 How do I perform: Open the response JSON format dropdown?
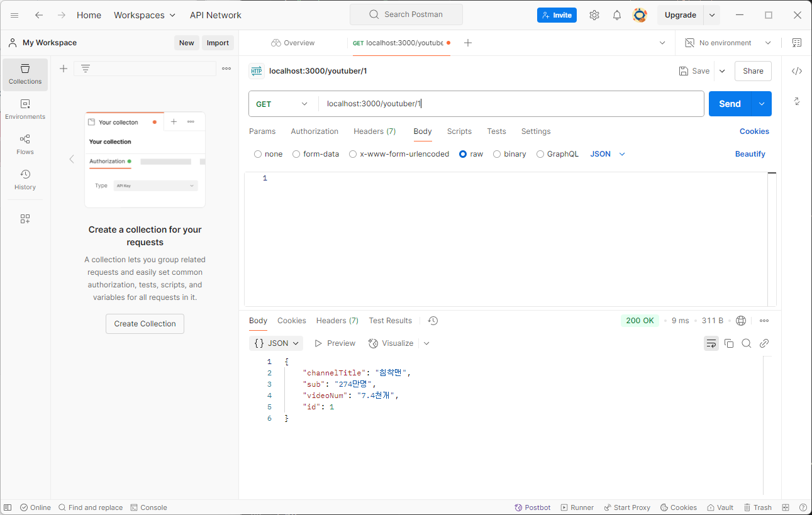pos(276,343)
